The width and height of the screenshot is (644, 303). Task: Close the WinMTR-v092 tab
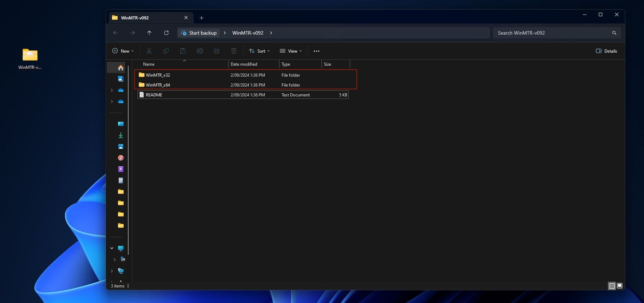click(186, 18)
